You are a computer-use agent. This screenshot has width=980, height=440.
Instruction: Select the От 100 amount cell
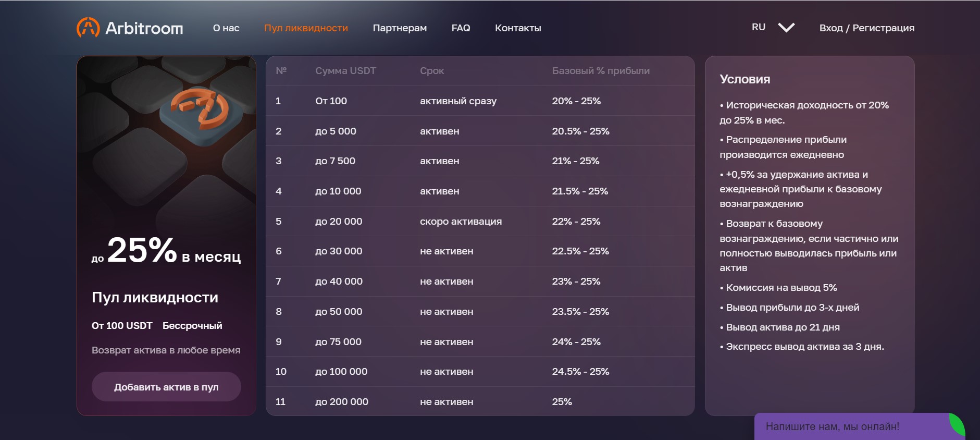(331, 101)
